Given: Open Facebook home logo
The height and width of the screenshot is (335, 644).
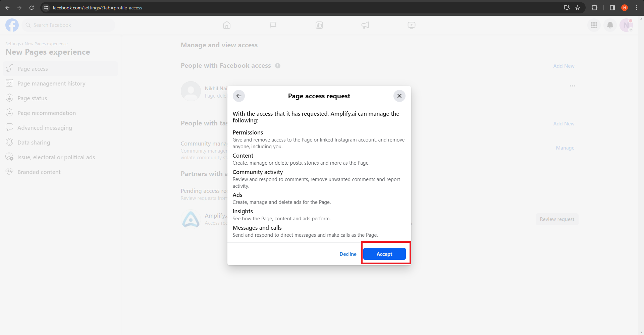Looking at the screenshot, I should pyautogui.click(x=12, y=25).
